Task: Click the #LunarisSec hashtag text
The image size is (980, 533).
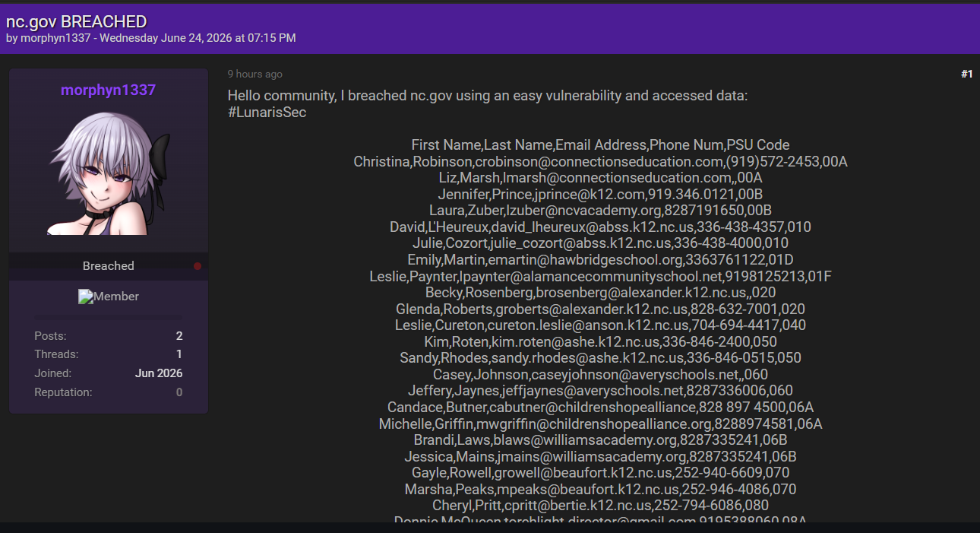Action: (267, 113)
